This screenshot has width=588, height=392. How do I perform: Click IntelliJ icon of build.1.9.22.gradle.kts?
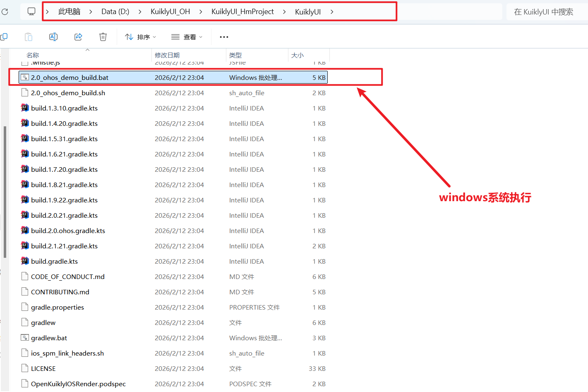click(x=25, y=200)
